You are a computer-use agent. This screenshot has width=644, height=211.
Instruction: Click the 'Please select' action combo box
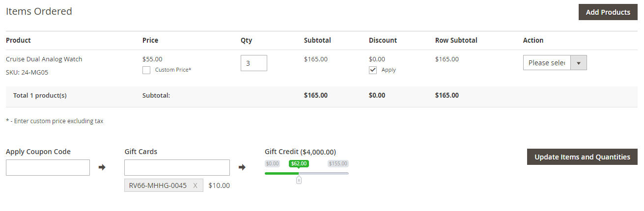[547, 63]
